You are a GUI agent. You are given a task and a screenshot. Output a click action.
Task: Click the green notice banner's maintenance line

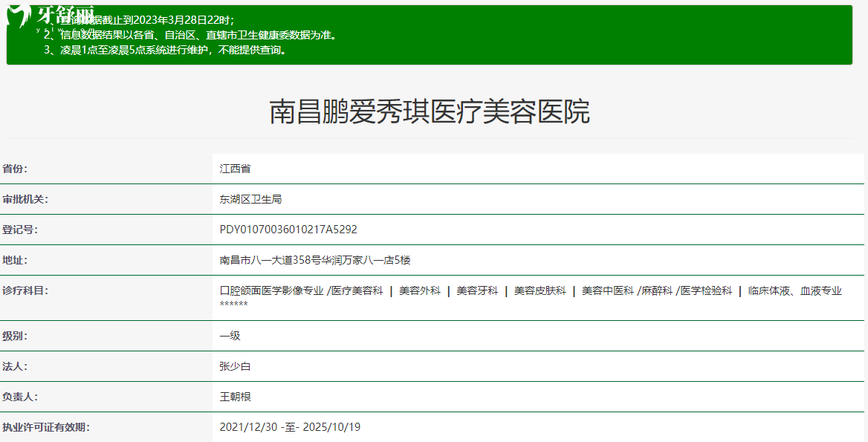pyautogui.click(x=165, y=51)
